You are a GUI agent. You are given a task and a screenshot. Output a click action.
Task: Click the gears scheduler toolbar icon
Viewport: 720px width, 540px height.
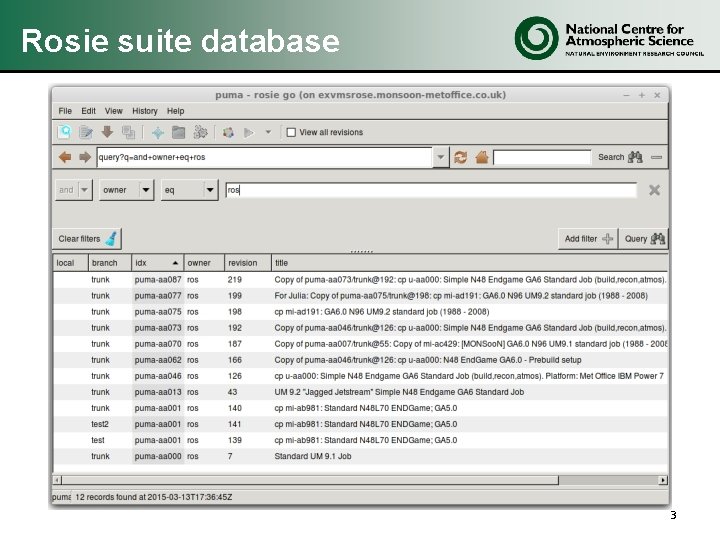click(200, 132)
